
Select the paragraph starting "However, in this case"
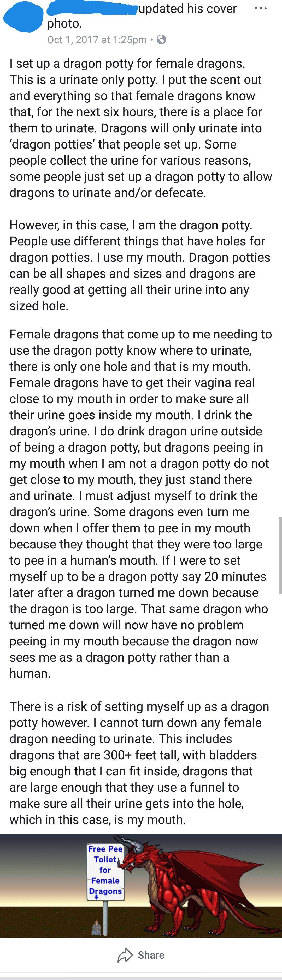[140, 265]
